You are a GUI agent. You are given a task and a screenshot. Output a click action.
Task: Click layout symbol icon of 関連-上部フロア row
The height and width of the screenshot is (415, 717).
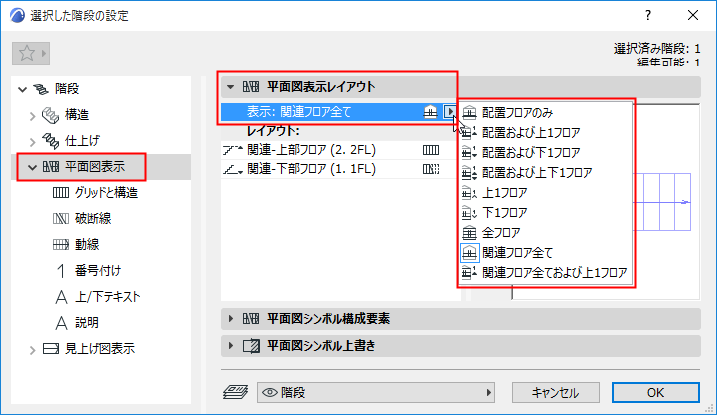431,150
